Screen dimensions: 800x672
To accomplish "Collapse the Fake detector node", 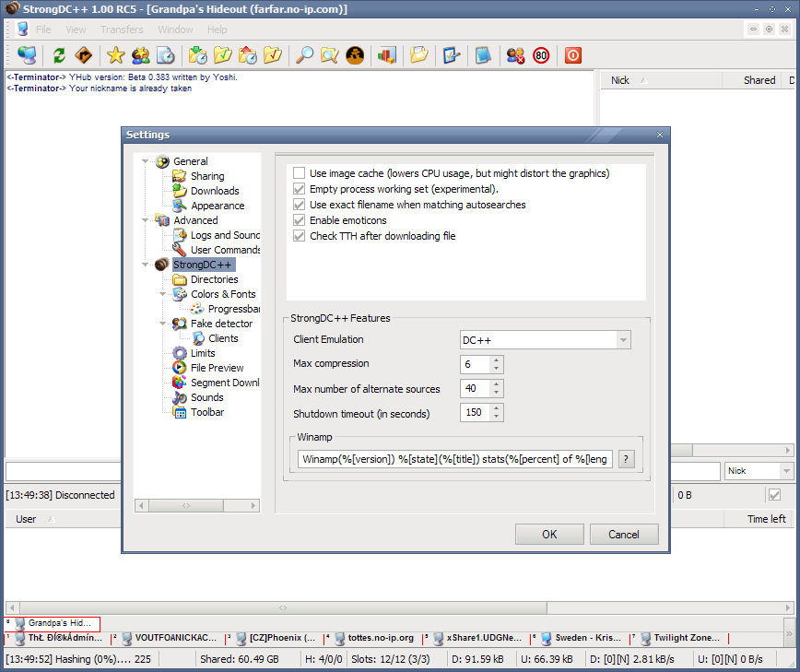I will click(163, 324).
